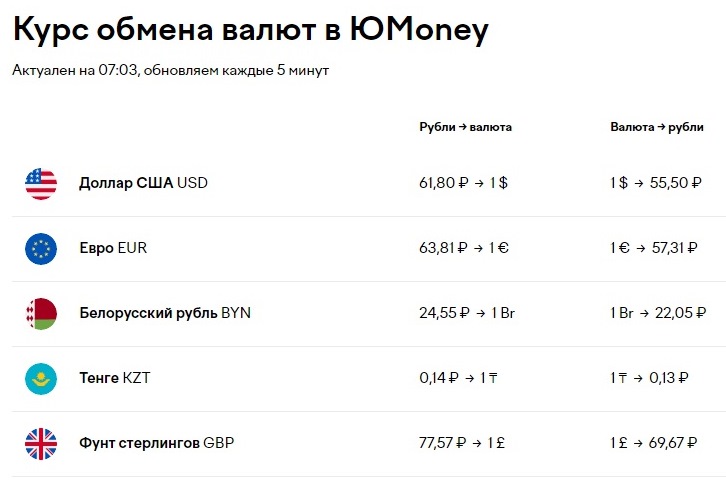Click the 1 € → 57,31 ₽ rate
The height and width of the screenshot is (480, 726).
tap(654, 248)
